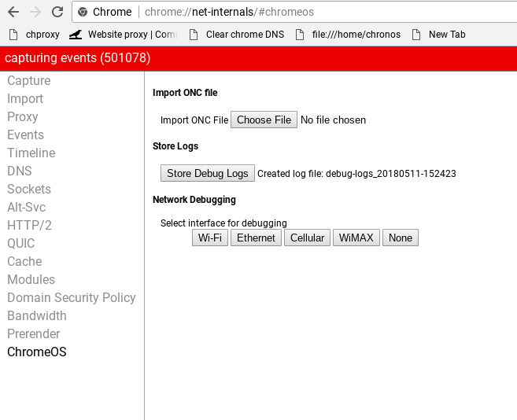Click the 'No file chosen' text
This screenshot has height=420, width=517.
click(334, 120)
